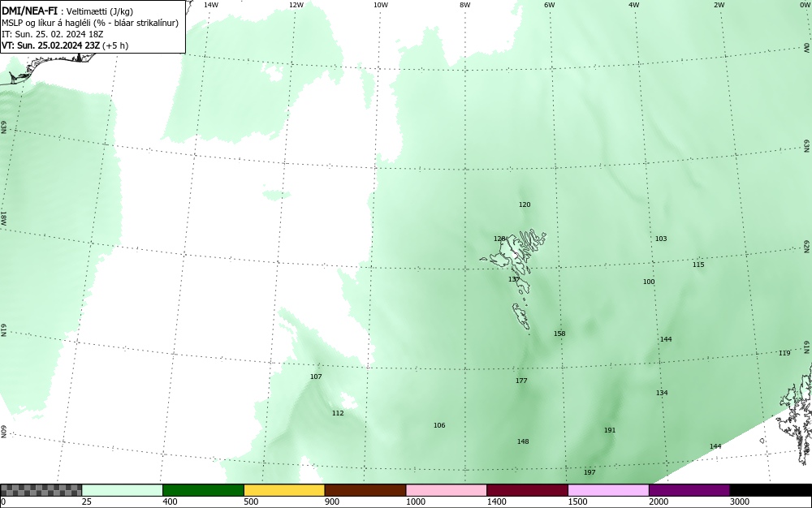This screenshot has height=508, width=812.
Task: Click the '6W' longitude label
Action: tap(550, 5)
